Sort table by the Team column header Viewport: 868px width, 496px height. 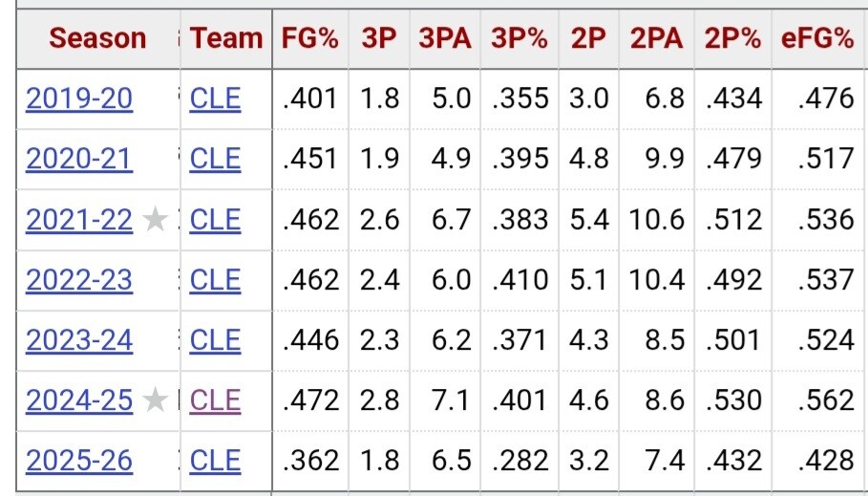226,39
